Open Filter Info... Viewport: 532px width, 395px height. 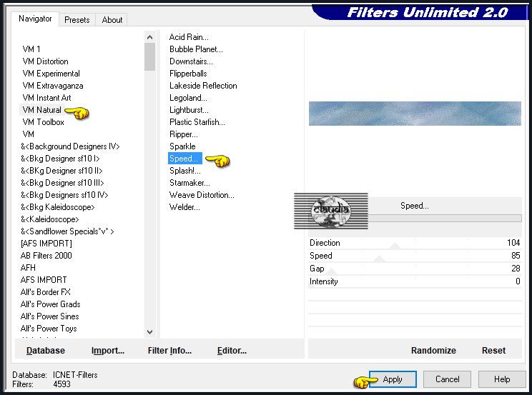[x=169, y=351]
